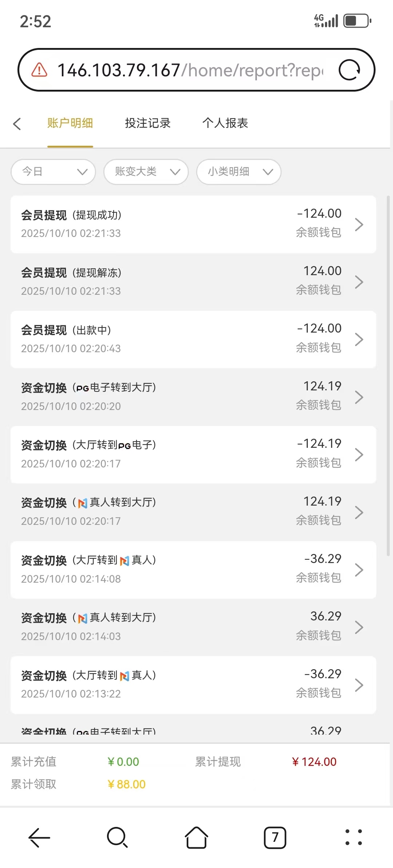The height and width of the screenshot is (868, 393).
Task: Open browser search from the bottom bar
Action: [x=117, y=837]
